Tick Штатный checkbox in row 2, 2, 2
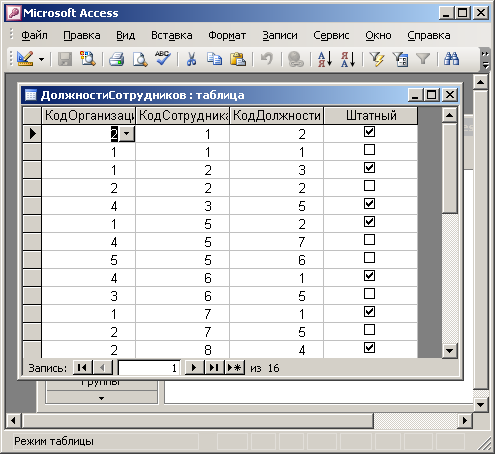495x454 pixels. 369,186
